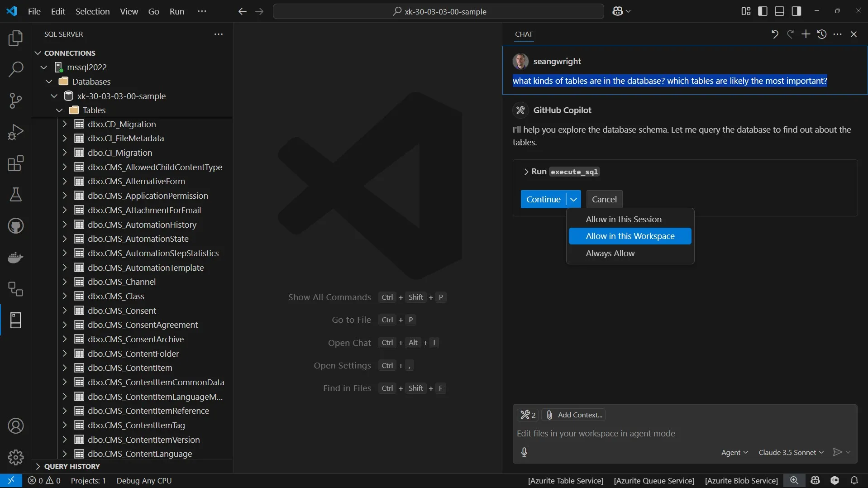Viewport: 868px width, 488px height.
Task: Collapse the CONNECTIONS section
Action: click(x=38, y=53)
